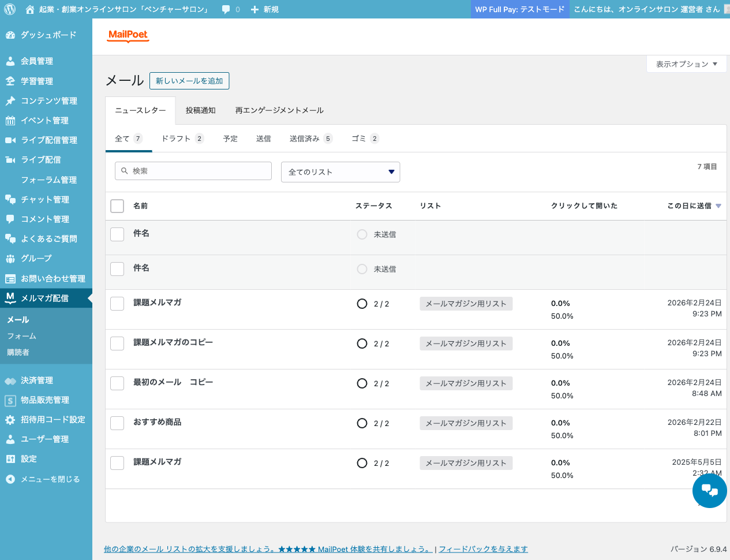
Task: Switch to the 投稿通知 tab
Action: [200, 110]
